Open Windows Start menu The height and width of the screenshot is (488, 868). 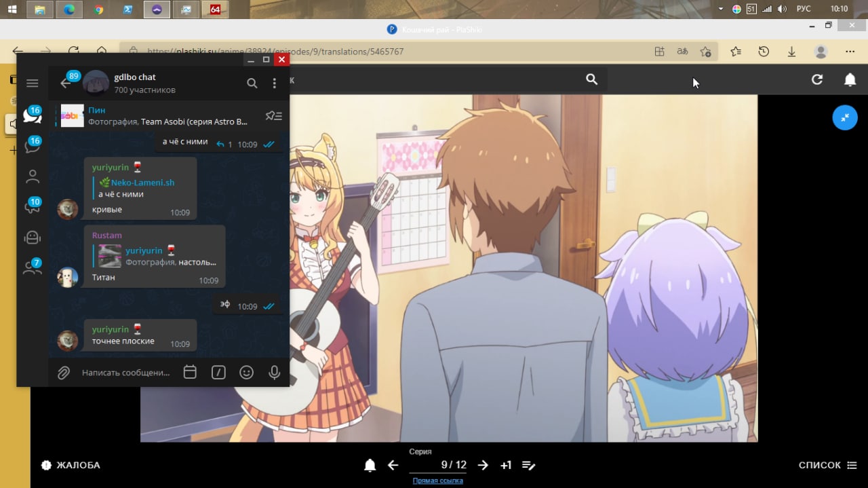click(x=12, y=9)
